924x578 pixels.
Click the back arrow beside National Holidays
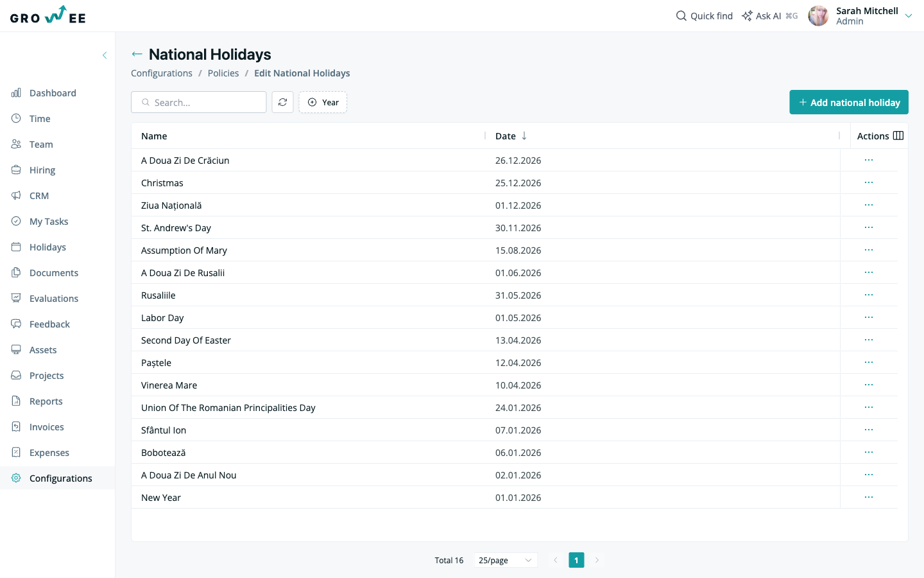click(x=137, y=54)
